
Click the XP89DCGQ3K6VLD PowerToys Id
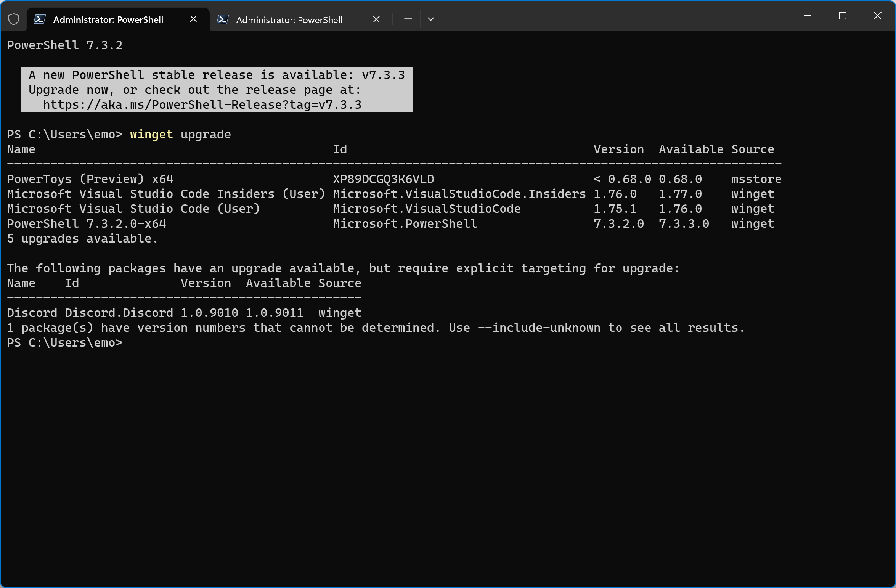coord(383,179)
